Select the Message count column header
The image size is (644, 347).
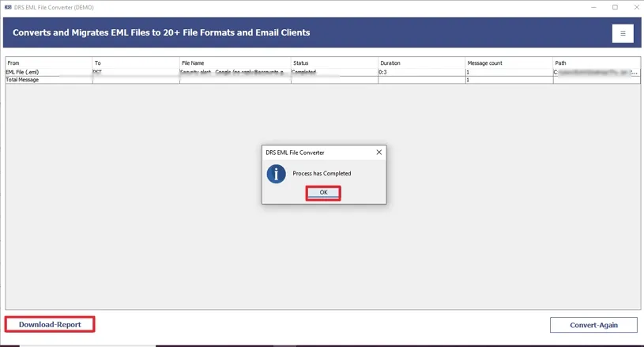509,62
